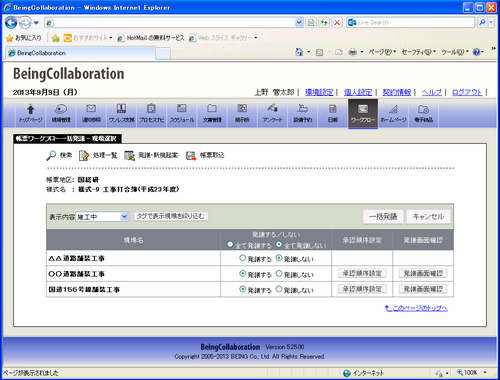Open the 電子納品 toolbar icon
Screen dimensions: 500x380
pyautogui.click(x=423, y=113)
